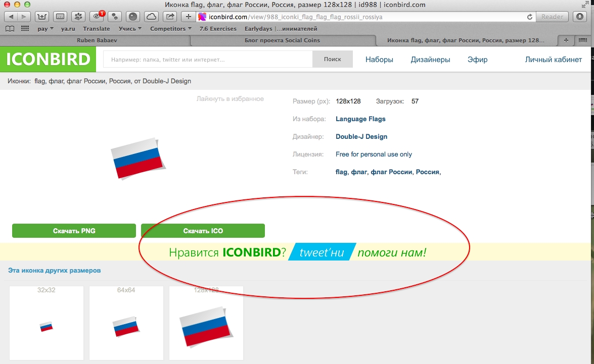This screenshot has height=364, width=594.
Task: Click Лайкнуть в избранное
Action: [230, 99]
